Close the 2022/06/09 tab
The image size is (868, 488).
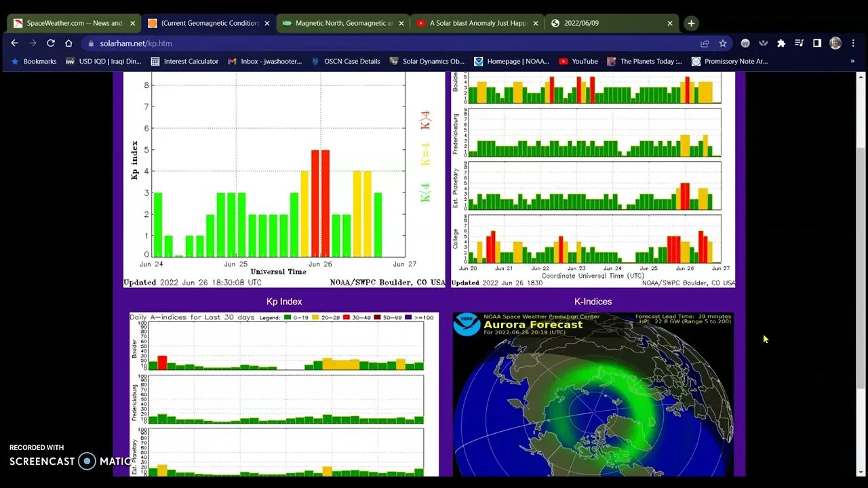tap(670, 23)
